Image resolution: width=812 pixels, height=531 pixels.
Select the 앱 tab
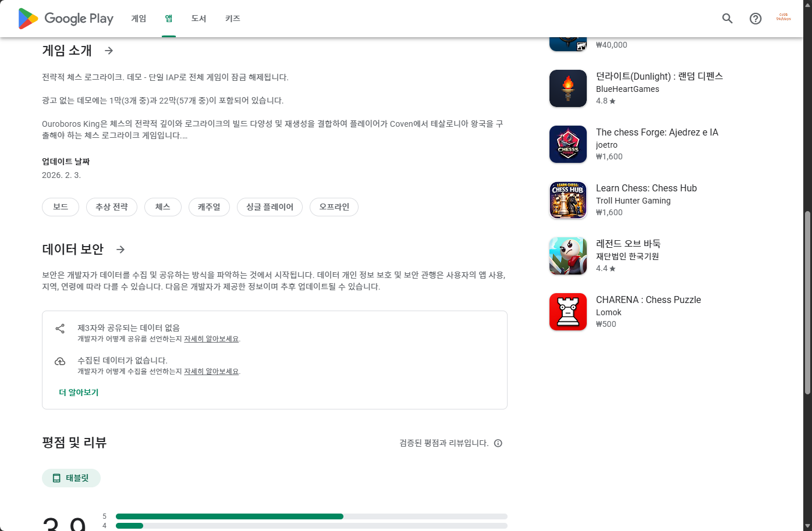click(169, 19)
